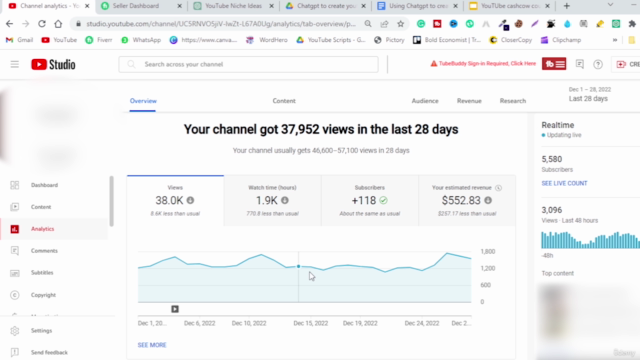
Task: Click the Search across your channel field
Action: point(249,64)
